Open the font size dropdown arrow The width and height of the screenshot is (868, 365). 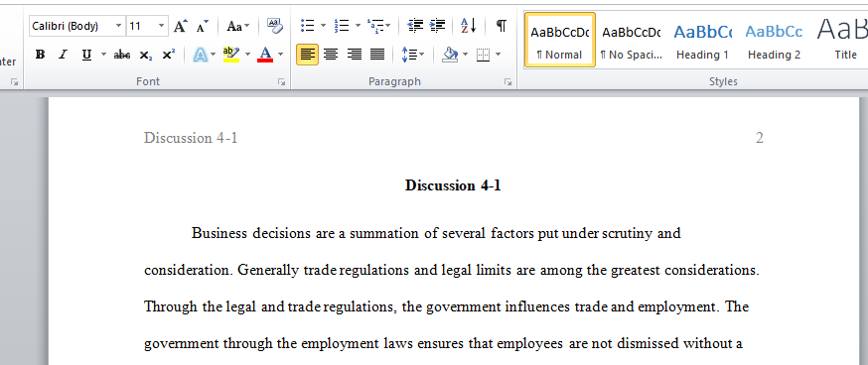(x=161, y=26)
